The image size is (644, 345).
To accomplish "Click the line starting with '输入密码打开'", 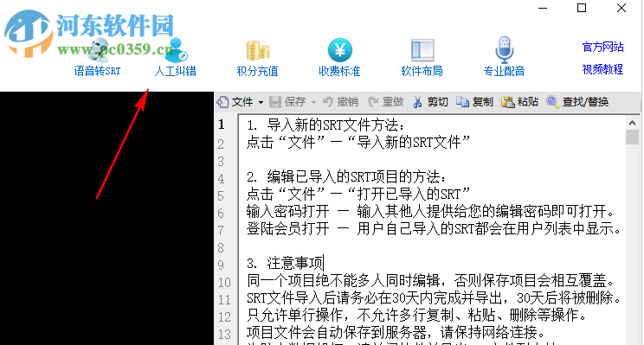I will (431, 211).
